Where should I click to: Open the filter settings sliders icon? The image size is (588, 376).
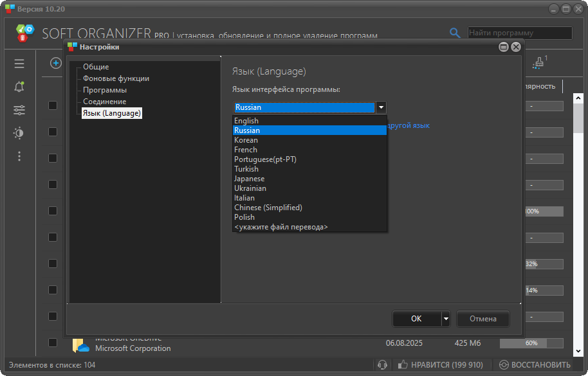tap(19, 109)
